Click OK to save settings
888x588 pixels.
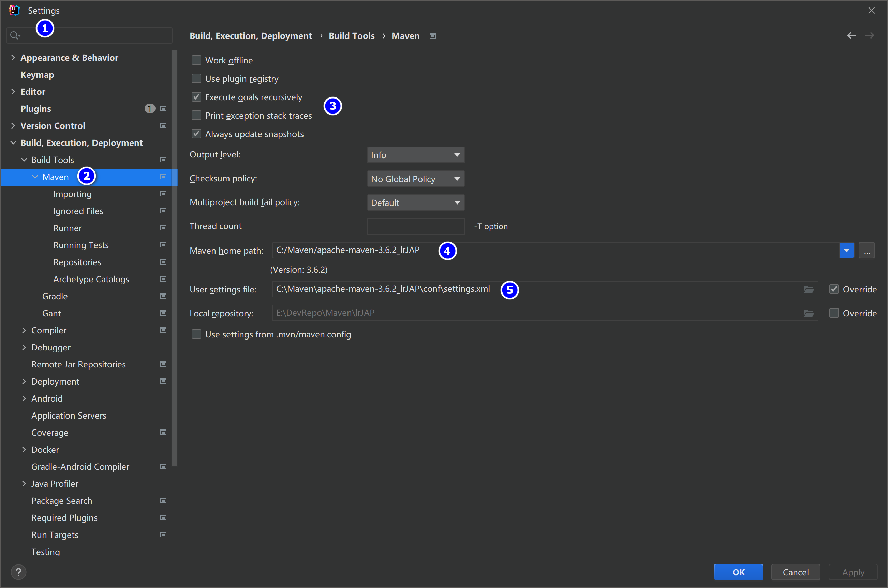click(x=738, y=572)
